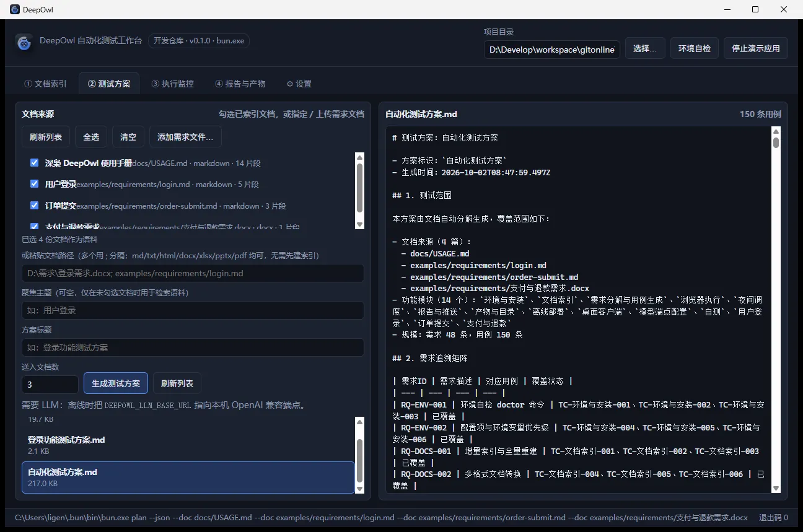Click 添加需求文件… button

(185, 137)
